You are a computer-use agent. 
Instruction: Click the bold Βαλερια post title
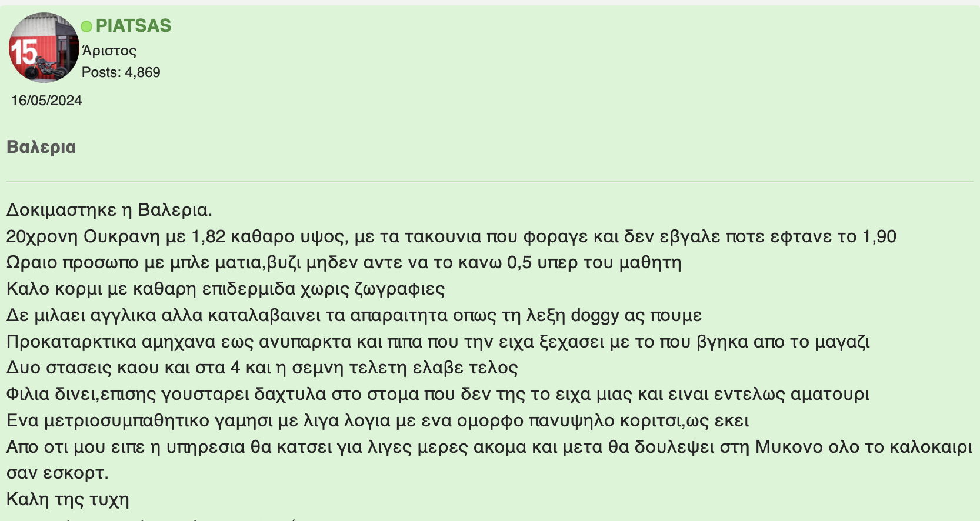[x=41, y=147]
